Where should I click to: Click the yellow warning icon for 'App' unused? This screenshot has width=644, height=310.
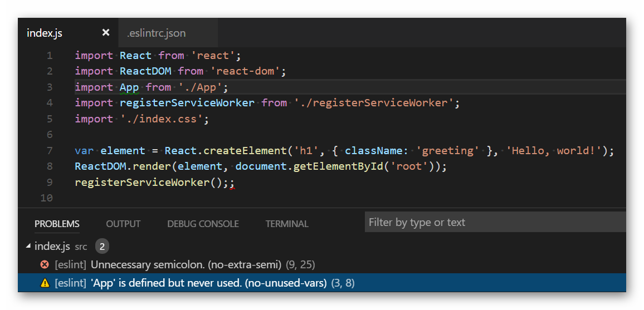45,283
